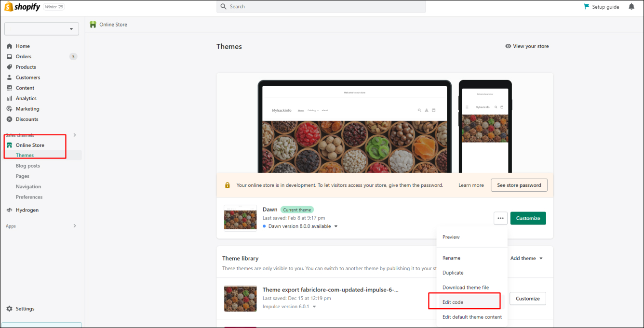This screenshot has width=644, height=328.
Task: Open Navigation in the sidebar
Action: (x=28, y=187)
